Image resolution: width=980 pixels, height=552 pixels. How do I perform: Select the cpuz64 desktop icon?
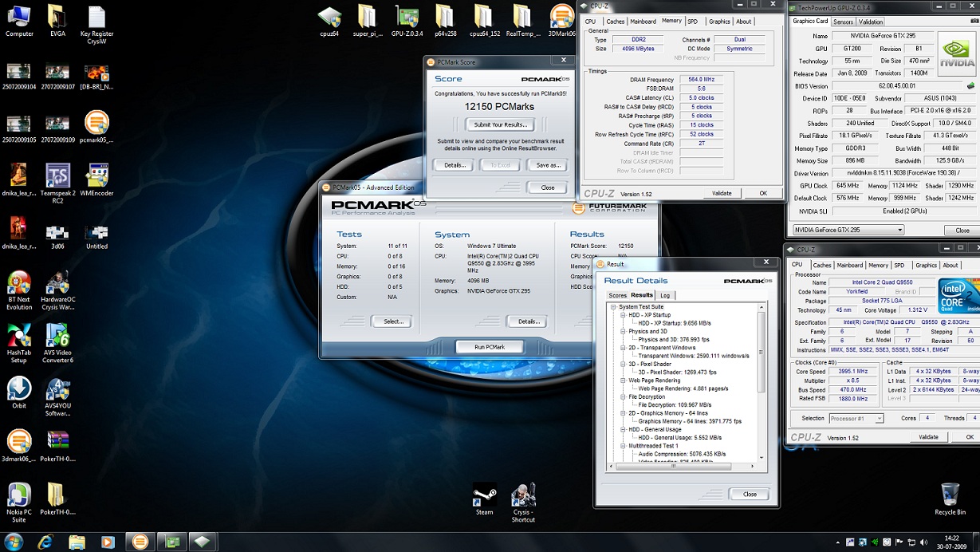(329, 22)
